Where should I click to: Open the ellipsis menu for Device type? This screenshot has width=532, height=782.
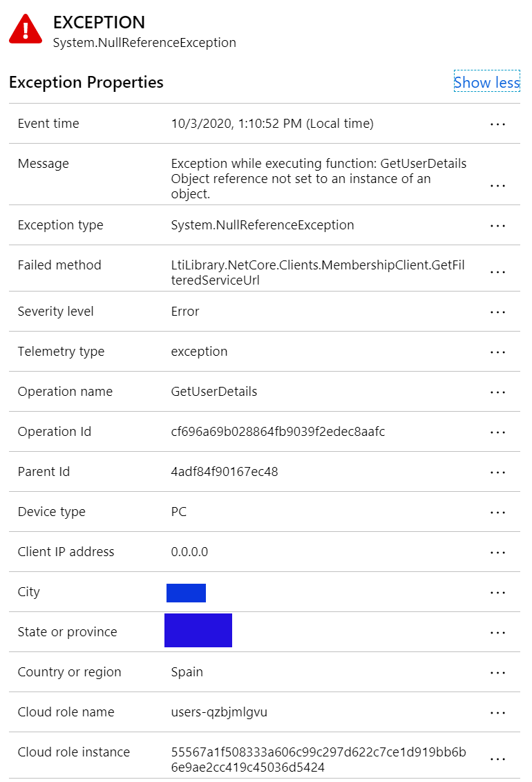497,512
